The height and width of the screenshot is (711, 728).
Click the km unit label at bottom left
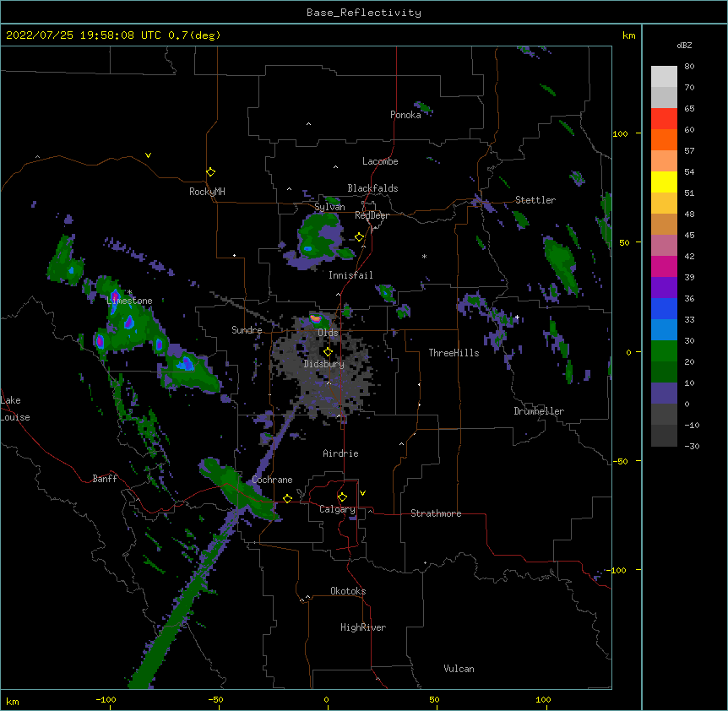click(12, 702)
